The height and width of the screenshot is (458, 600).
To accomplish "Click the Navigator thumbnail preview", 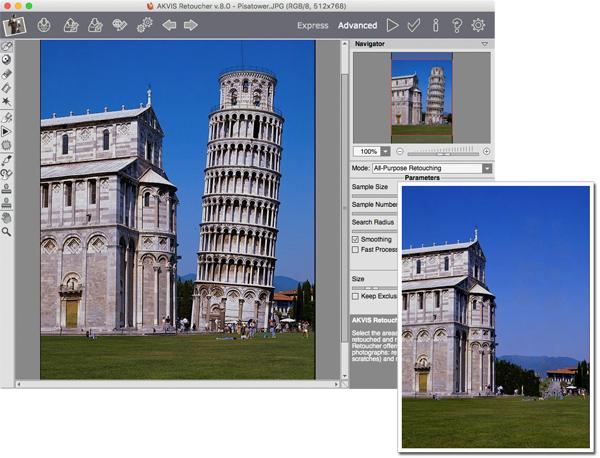I will 422,98.
